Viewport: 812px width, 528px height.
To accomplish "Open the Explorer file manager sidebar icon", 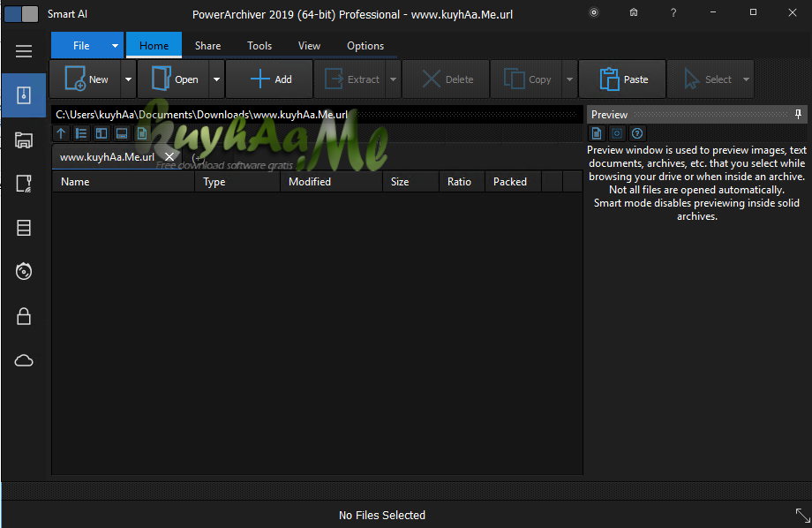I will click(24, 140).
